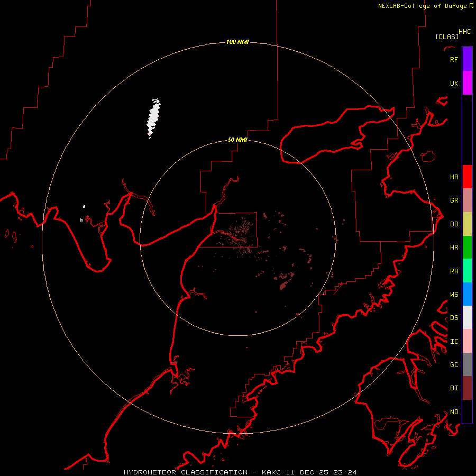Click the HHC product label
The width and height of the screenshot is (476, 476).
(464, 32)
